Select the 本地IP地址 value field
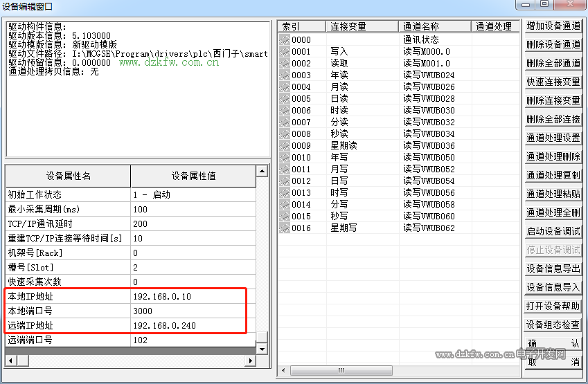The width and height of the screenshot is (588, 384). click(x=193, y=297)
